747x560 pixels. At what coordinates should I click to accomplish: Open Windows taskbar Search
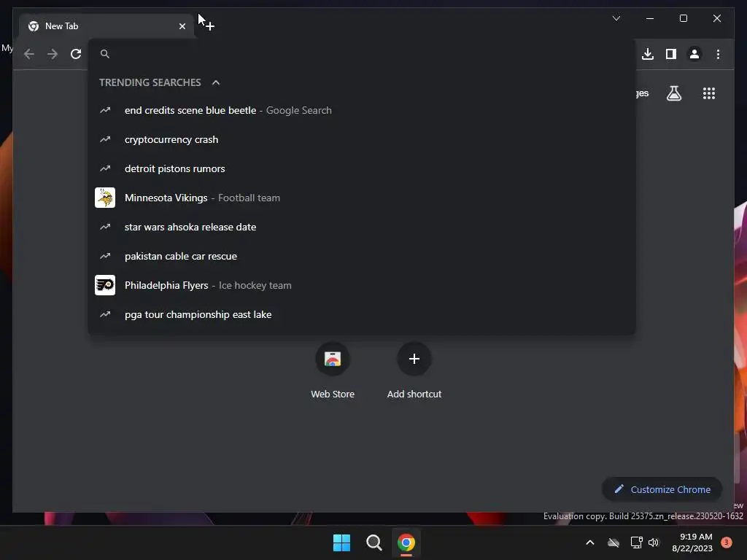click(374, 542)
